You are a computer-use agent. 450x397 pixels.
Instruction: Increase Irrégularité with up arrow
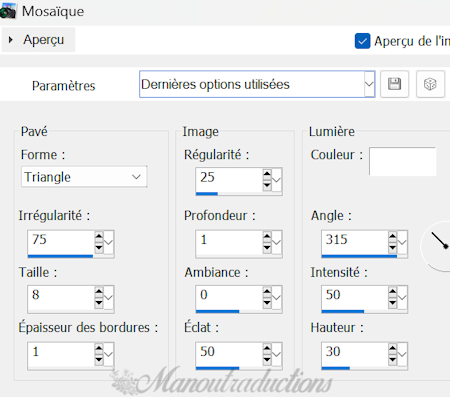99,236
